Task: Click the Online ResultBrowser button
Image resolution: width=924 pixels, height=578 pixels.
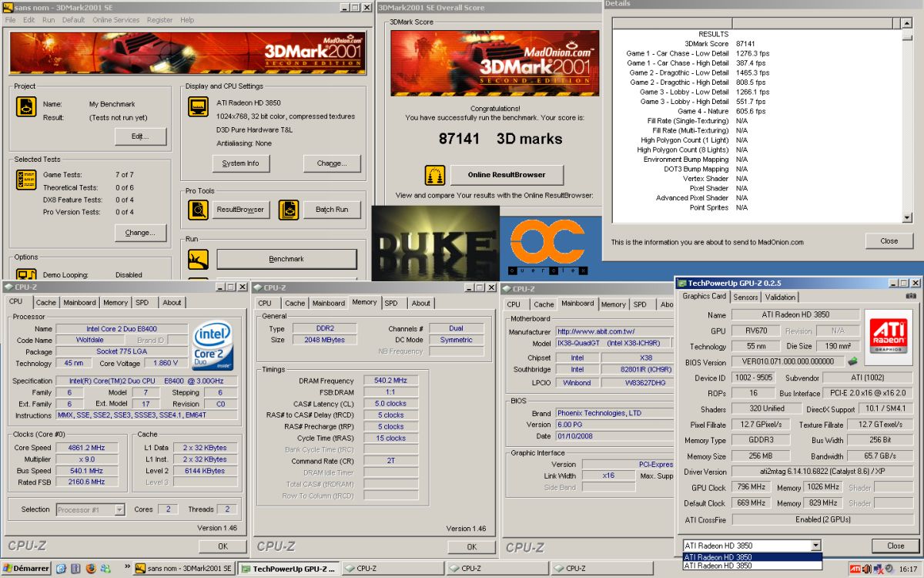Action: (507, 175)
